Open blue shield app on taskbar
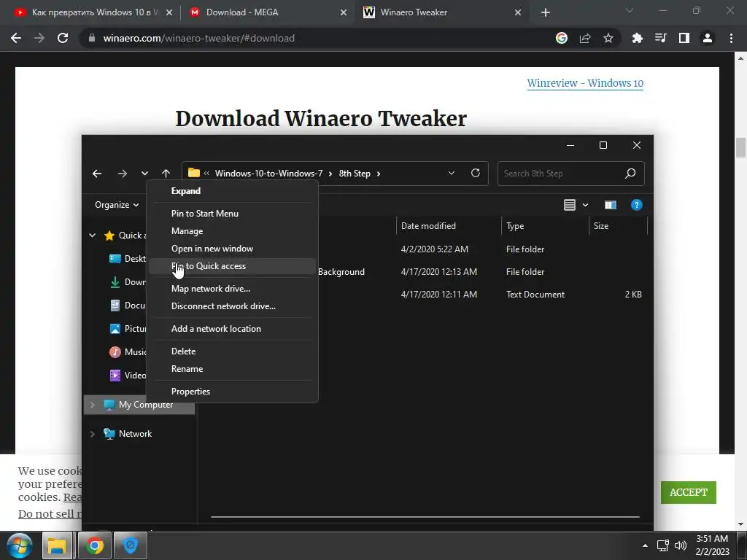Screen dimensions: 747x560 131,545
